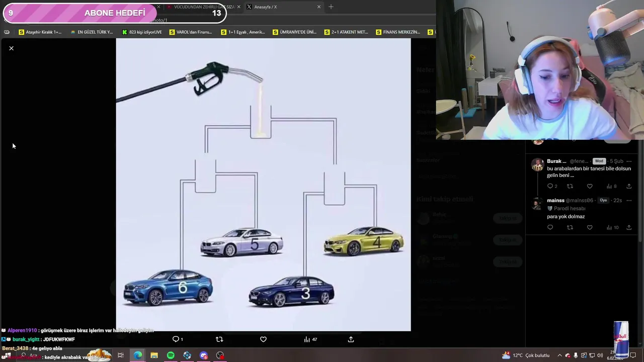The width and height of the screenshot is (644, 362).
Task: Open a new browser tab
Action: pos(331,7)
